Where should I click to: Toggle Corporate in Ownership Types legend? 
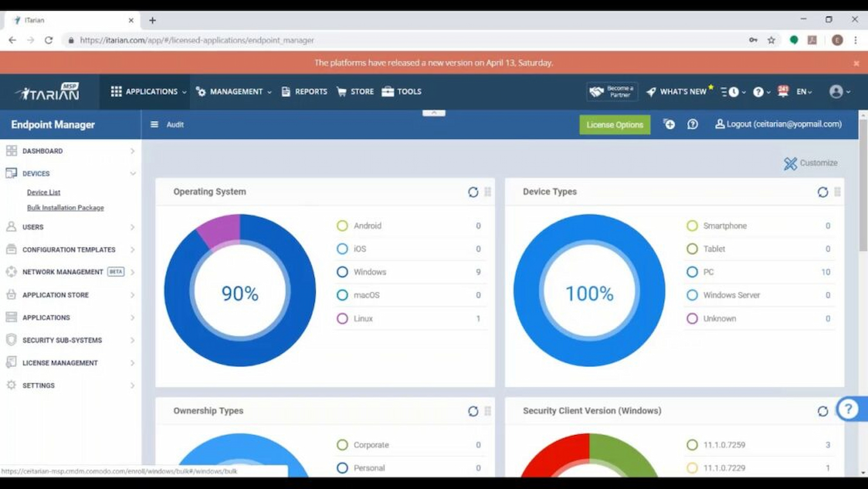pyautogui.click(x=369, y=444)
